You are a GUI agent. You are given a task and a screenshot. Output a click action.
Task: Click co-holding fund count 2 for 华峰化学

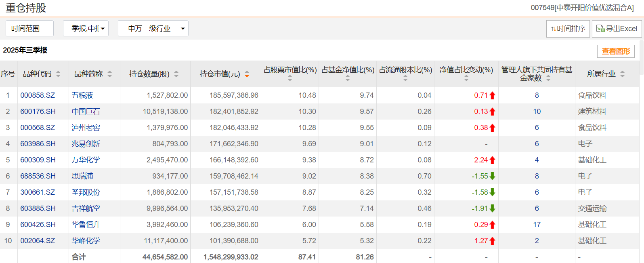(537, 241)
